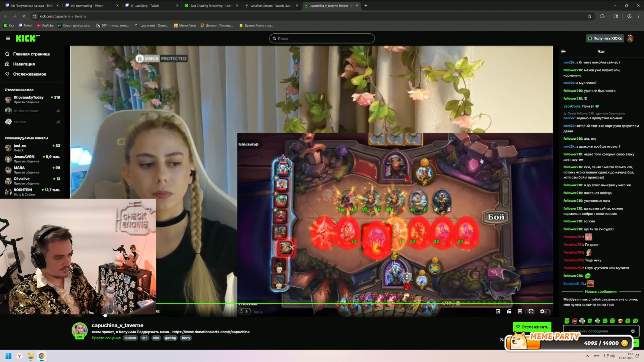Screen dimensions: 644x362
Task: Toggle picture-in-picture mini player
Action: tap(498, 311)
